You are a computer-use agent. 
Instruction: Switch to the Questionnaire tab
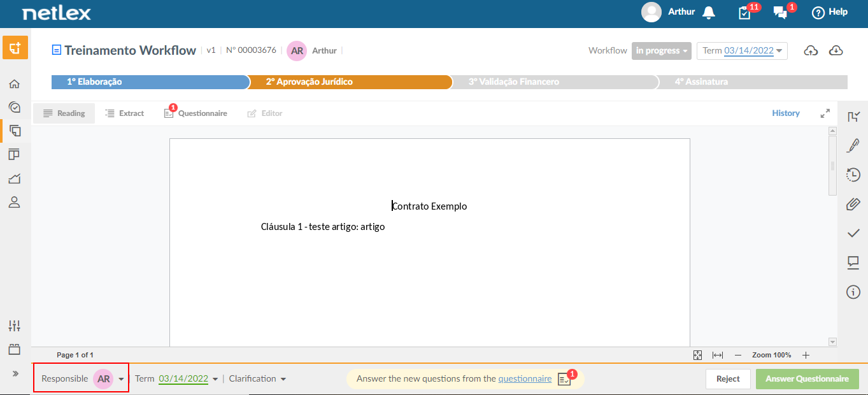tap(196, 113)
